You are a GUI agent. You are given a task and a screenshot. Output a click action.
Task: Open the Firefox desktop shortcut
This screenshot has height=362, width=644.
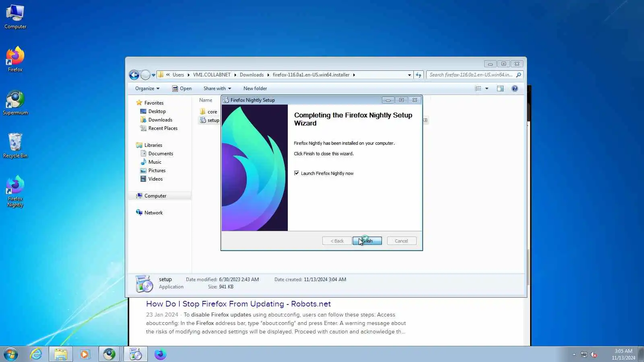tap(15, 60)
